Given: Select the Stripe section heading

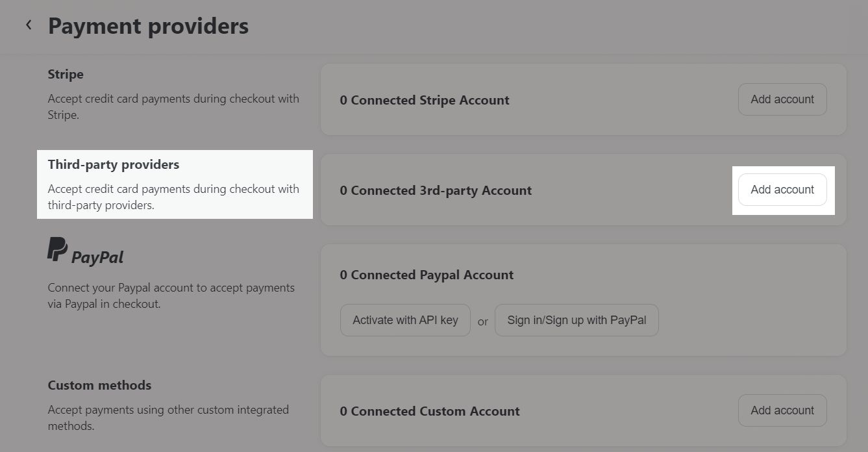Looking at the screenshot, I should [66, 74].
